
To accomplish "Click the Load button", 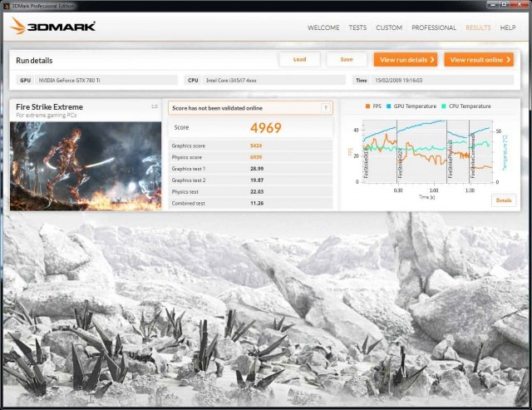I will click(x=299, y=59).
